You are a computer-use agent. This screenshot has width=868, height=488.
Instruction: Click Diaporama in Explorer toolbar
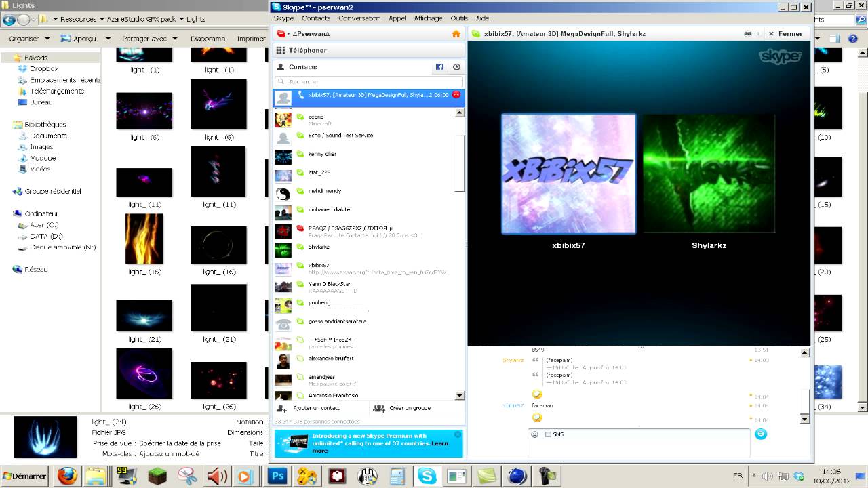click(208, 39)
